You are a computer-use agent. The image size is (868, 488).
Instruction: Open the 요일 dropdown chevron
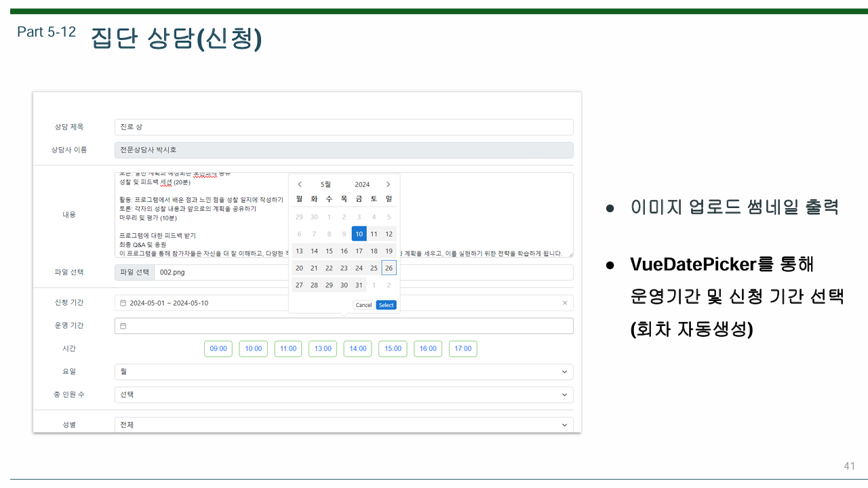(x=565, y=371)
